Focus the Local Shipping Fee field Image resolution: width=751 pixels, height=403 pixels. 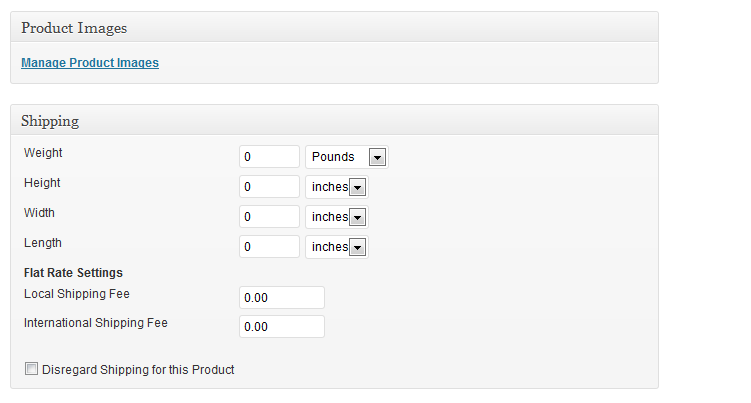(282, 298)
